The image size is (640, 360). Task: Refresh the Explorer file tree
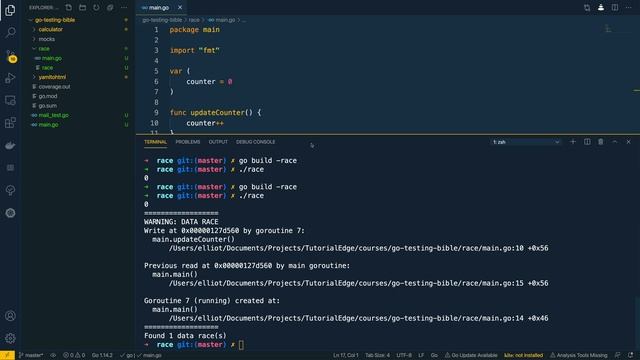[96, 7]
